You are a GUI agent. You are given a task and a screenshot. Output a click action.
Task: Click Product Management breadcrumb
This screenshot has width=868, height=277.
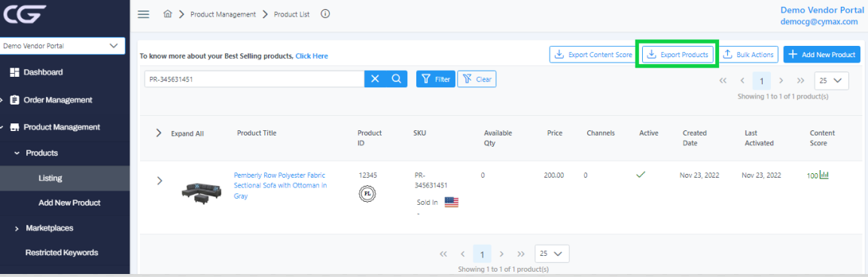pos(223,14)
